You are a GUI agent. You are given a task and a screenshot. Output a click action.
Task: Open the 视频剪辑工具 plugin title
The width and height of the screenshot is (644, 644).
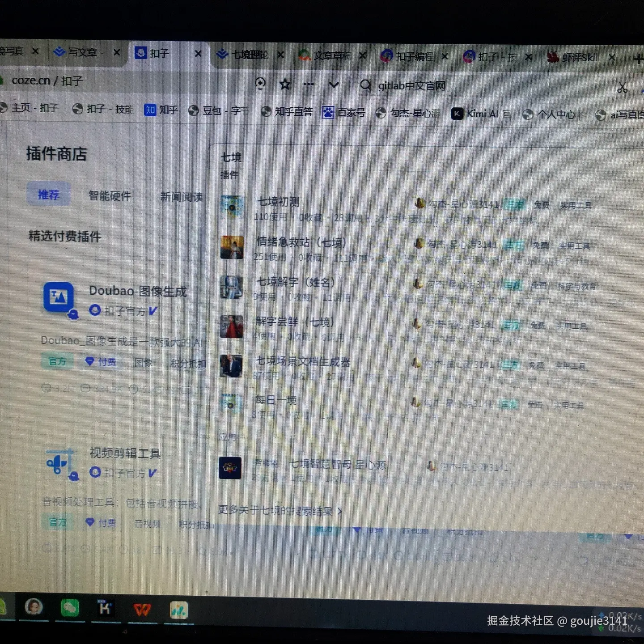125,453
